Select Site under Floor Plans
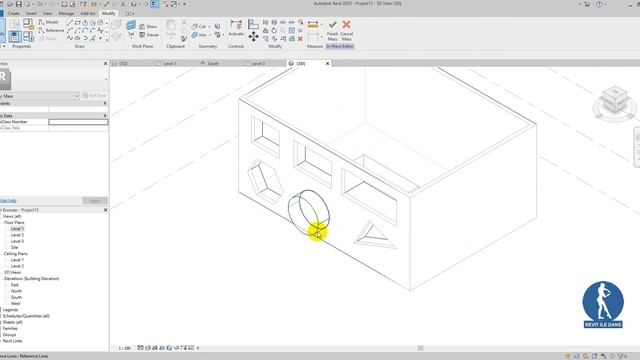 [x=14, y=247]
